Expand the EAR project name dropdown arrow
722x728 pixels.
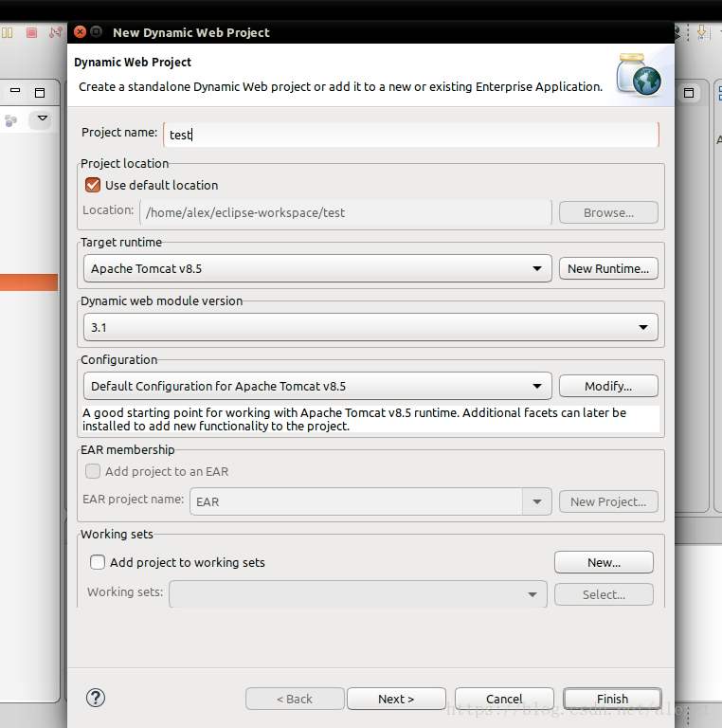tap(537, 501)
